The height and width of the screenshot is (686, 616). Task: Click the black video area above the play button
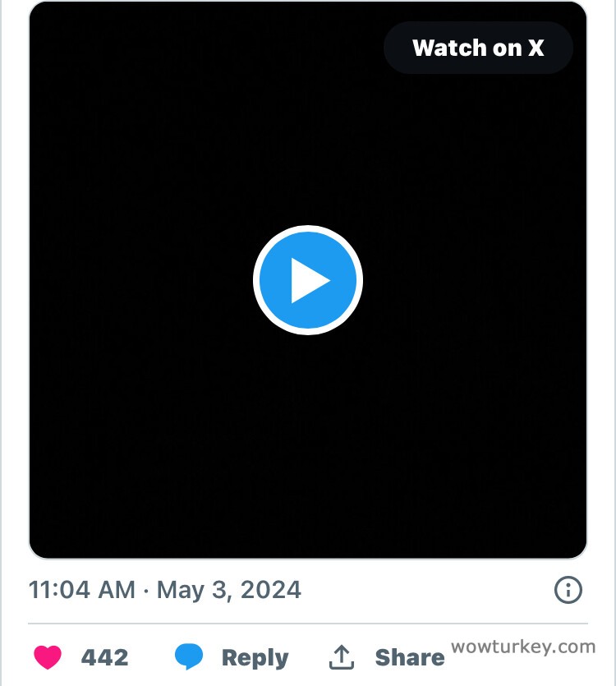[x=308, y=140]
